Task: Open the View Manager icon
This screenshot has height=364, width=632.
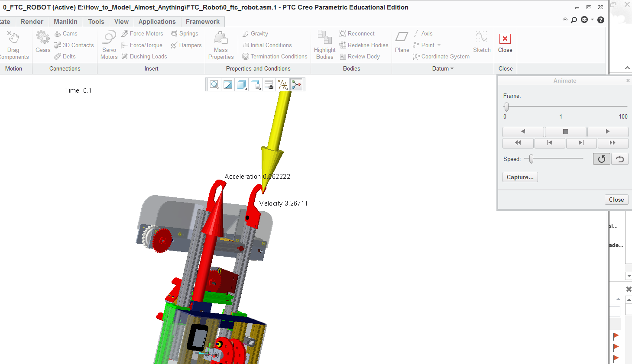Action: (269, 84)
